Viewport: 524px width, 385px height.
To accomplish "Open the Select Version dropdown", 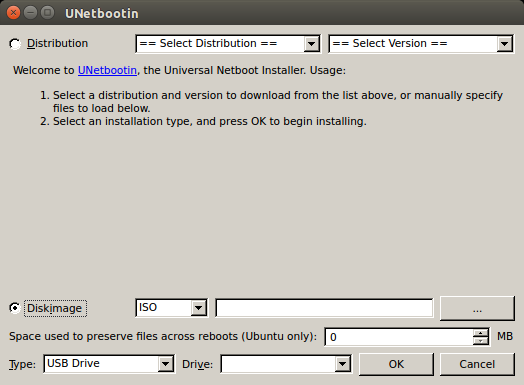I will [421, 43].
